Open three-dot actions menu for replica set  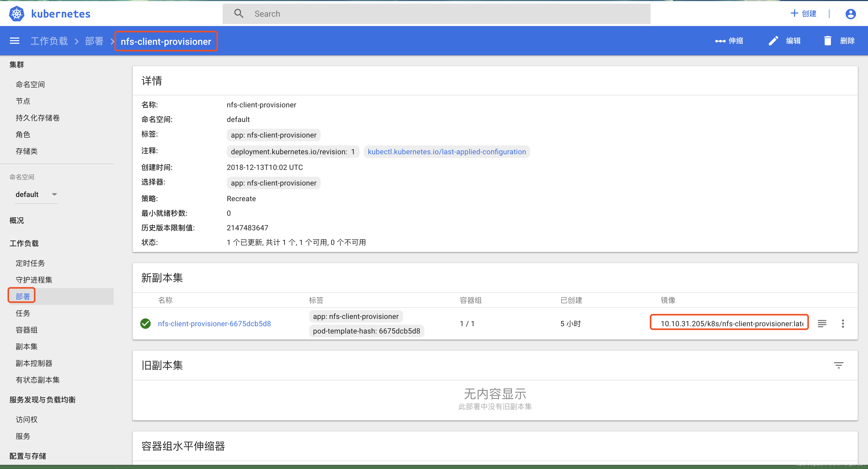point(843,323)
